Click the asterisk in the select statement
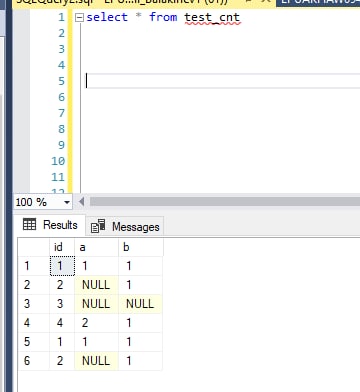The height and width of the screenshot is (392, 360). (x=139, y=16)
